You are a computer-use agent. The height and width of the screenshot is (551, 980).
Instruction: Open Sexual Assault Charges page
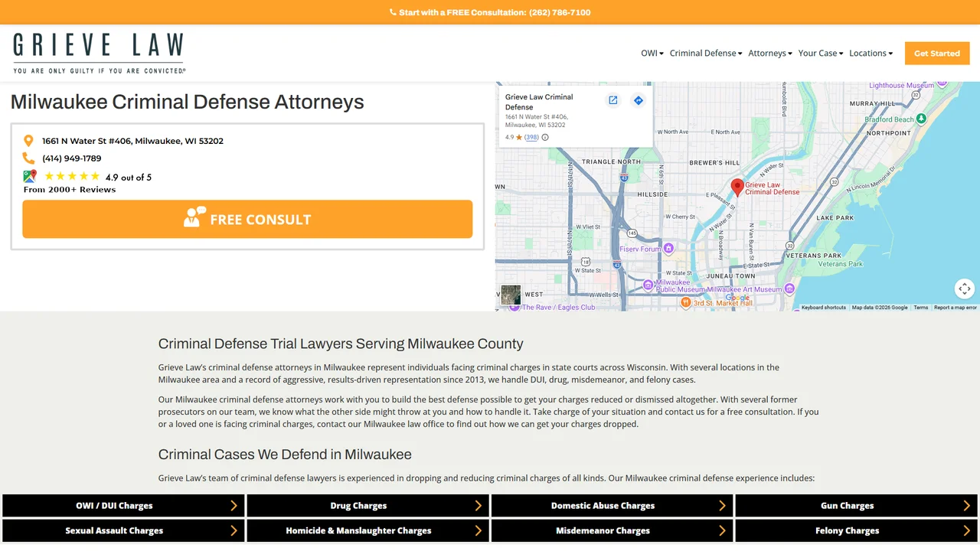(x=123, y=530)
